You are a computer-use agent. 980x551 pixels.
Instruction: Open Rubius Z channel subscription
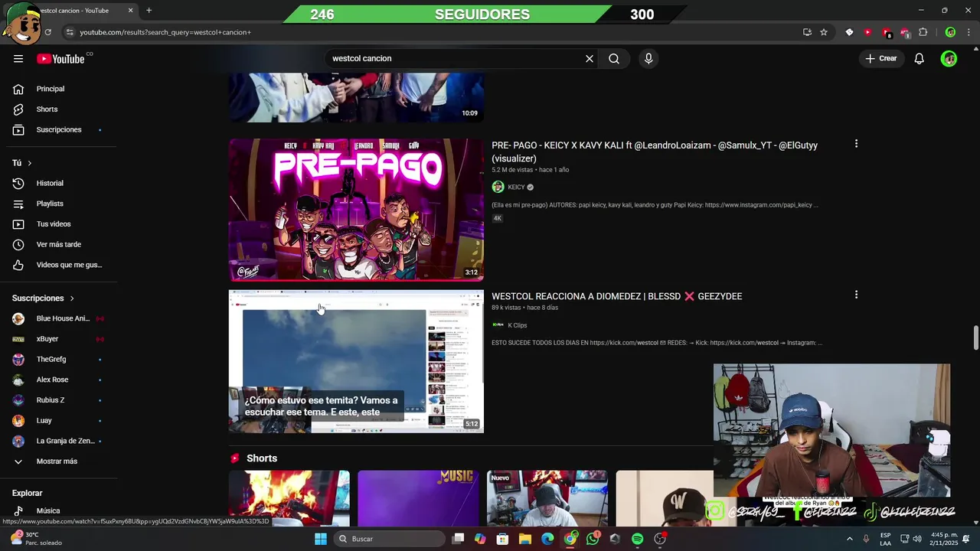[x=59, y=400]
